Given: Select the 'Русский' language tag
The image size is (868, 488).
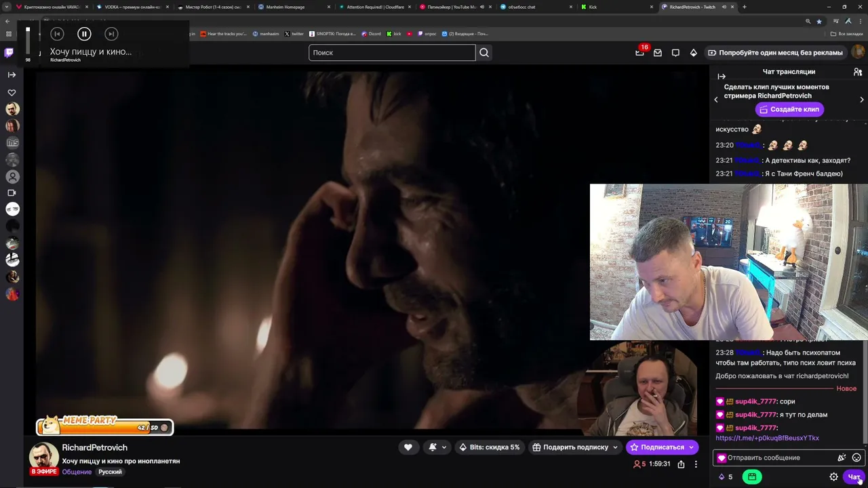Looking at the screenshot, I should click(x=110, y=472).
